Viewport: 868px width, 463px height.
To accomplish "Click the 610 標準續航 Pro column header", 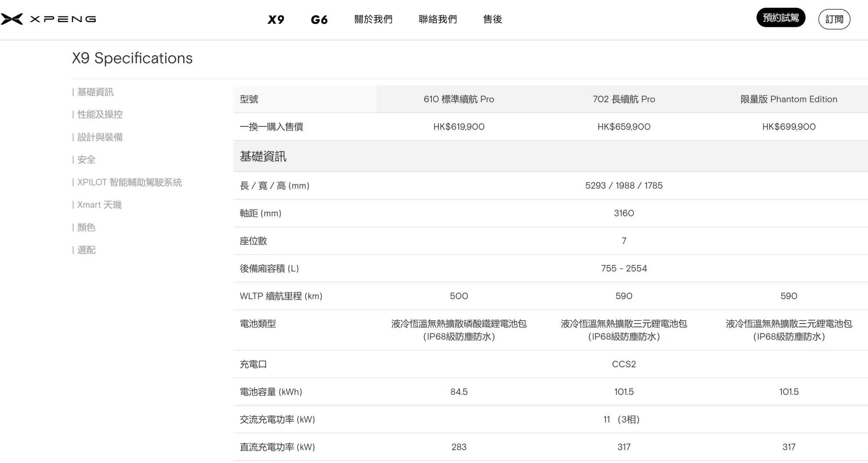I will click(x=459, y=99).
